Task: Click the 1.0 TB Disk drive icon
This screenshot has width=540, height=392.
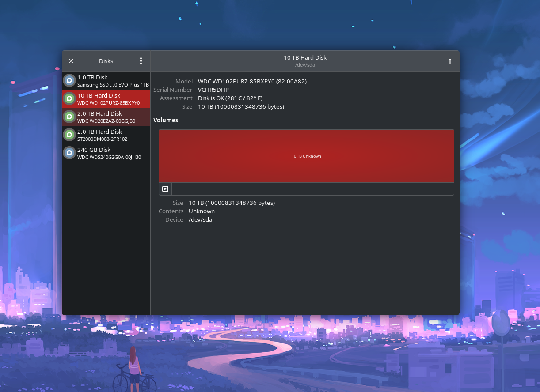Action: [69, 80]
